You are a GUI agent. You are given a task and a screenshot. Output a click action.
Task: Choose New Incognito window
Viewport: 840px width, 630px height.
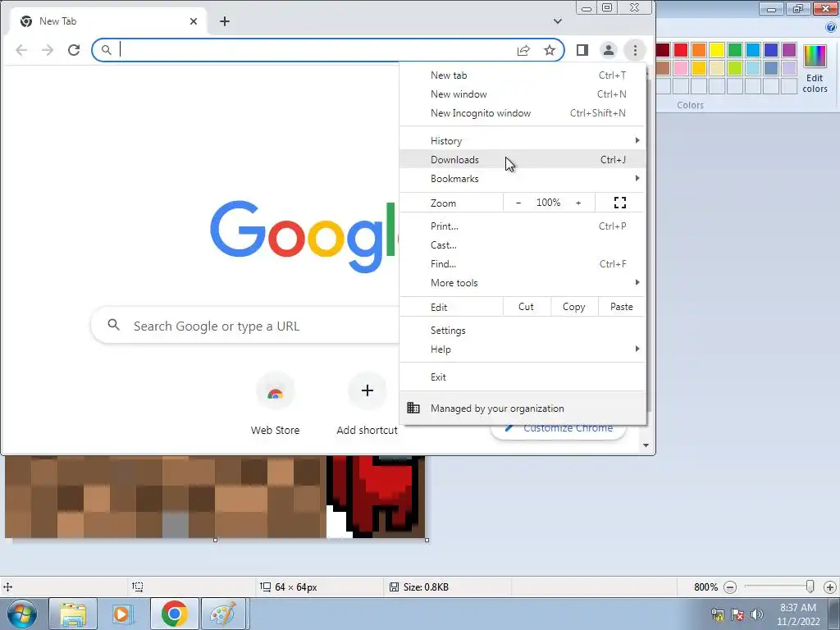click(523, 113)
